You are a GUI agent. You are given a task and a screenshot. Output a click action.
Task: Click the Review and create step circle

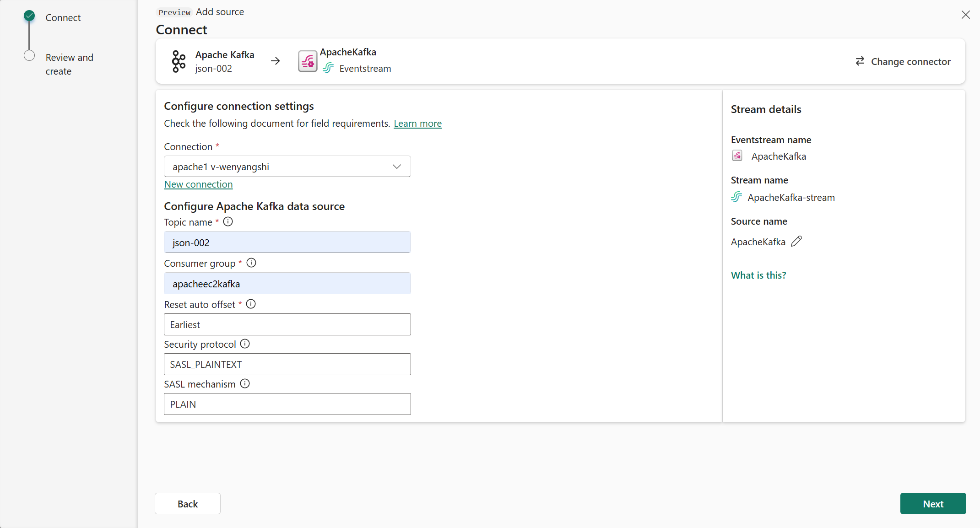coord(29,56)
